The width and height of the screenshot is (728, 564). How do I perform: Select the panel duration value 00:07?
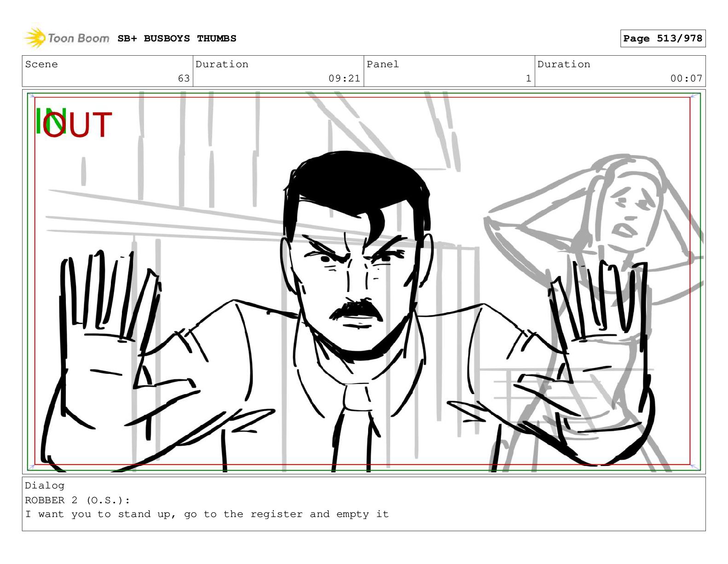pos(686,79)
